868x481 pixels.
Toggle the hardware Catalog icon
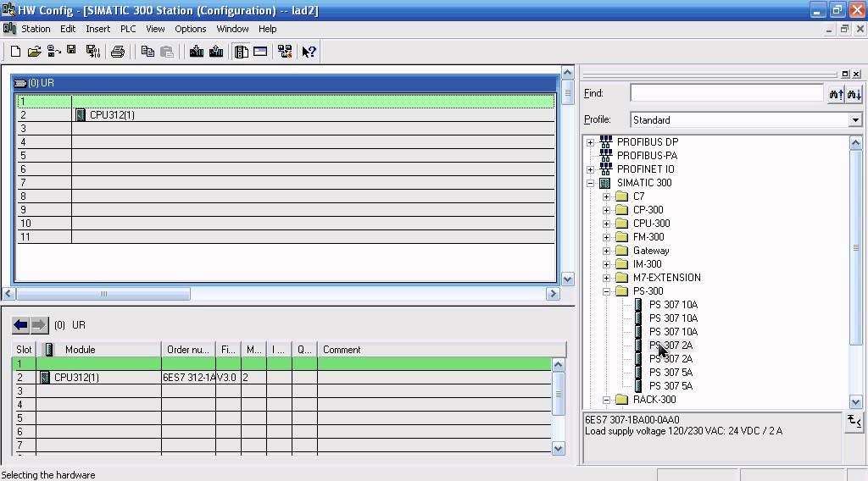pos(242,52)
